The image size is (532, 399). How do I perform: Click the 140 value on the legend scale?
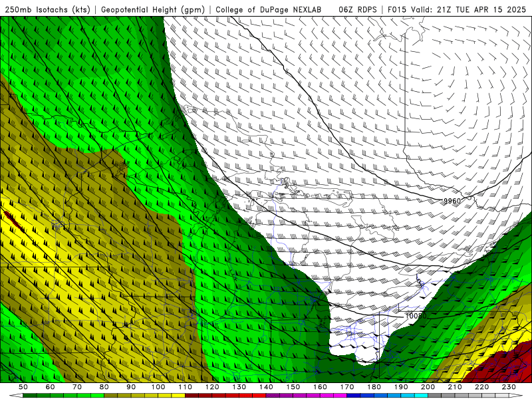267,387
